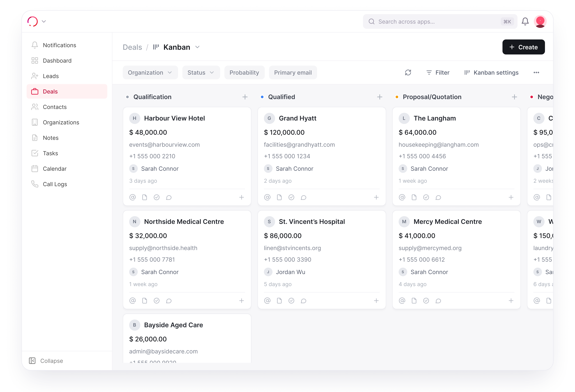This screenshot has width=575, height=392.
Task: Go to Dashboard in the sidebar
Action: click(67, 61)
